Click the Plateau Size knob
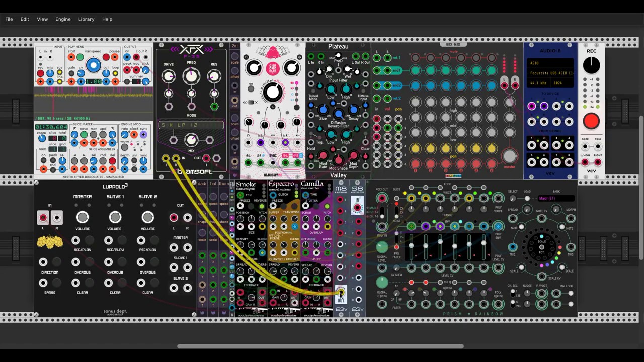Viewport: 644px width, 362px height. click(x=323, y=110)
